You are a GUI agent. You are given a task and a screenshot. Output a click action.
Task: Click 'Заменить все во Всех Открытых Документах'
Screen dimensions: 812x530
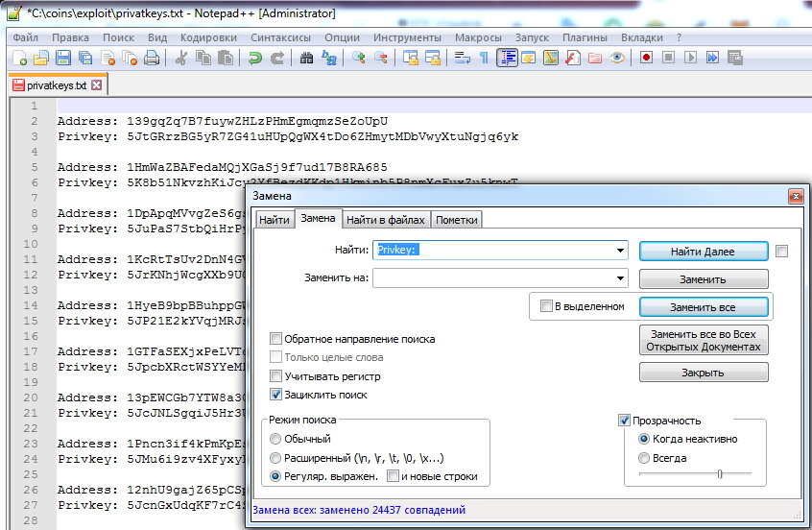[x=704, y=341]
